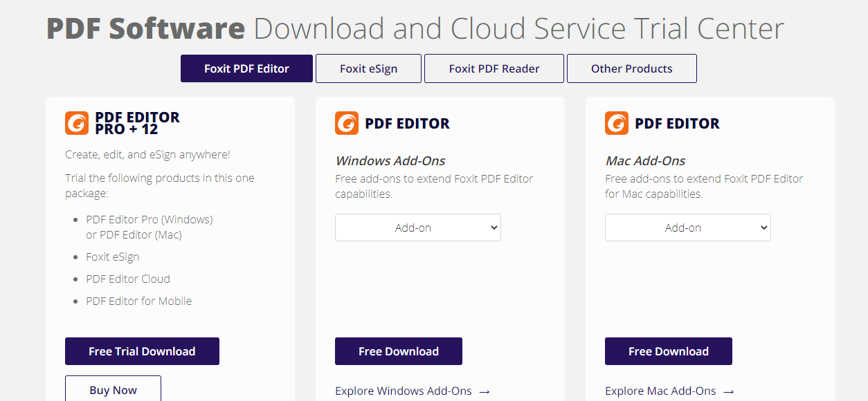
Task: Click Foxit logo in PDF Editor Pro + 12 card
Action: click(77, 123)
